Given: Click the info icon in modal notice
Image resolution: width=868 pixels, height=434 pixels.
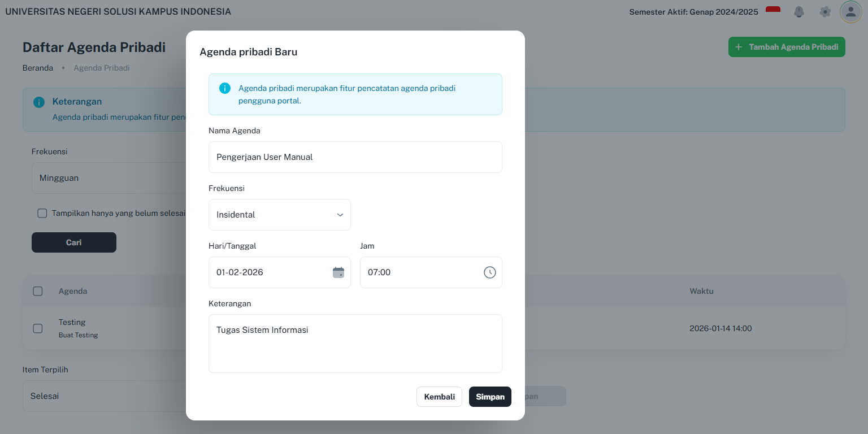Looking at the screenshot, I should pyautogui.click(x=225, y=88).
